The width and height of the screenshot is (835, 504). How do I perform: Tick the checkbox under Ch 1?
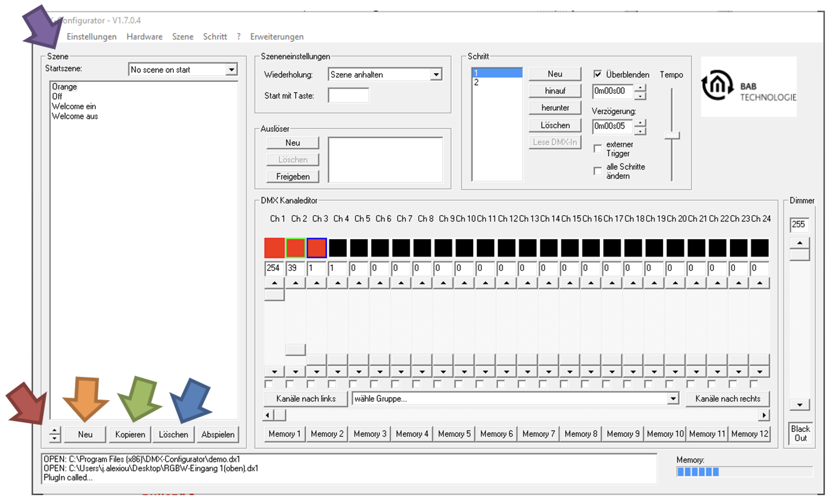click(269, 384)
